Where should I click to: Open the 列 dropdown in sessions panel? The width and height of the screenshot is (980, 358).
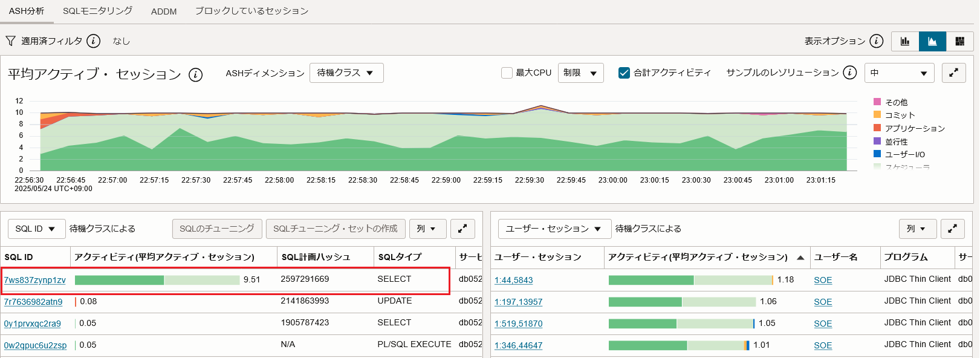pos(917,229)
